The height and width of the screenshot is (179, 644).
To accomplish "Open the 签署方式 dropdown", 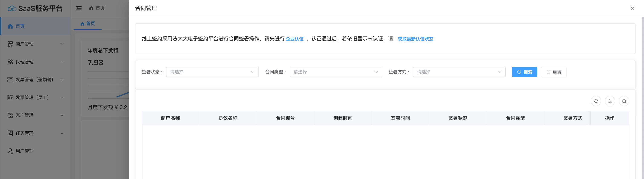I will click(x=459, y=72).
